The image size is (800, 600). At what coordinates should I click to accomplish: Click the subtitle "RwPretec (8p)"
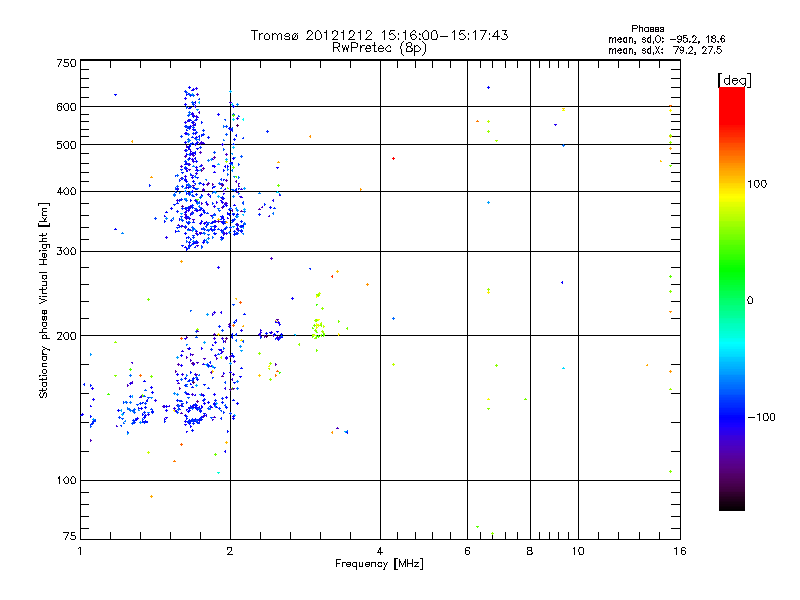[x=379, y=48]
